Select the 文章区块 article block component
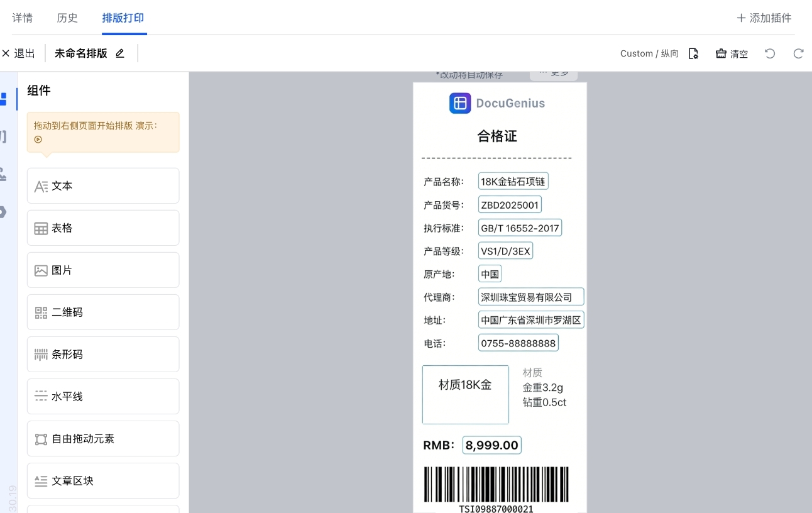The image size is (812, 513). coord(103,481)
